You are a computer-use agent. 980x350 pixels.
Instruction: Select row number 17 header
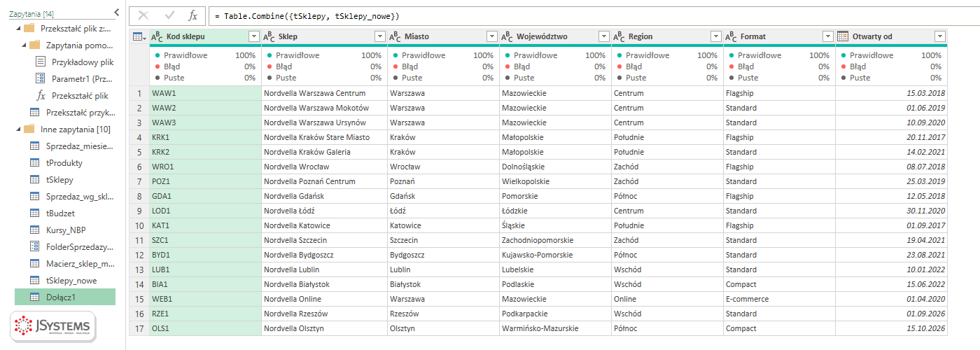(139, 328)
